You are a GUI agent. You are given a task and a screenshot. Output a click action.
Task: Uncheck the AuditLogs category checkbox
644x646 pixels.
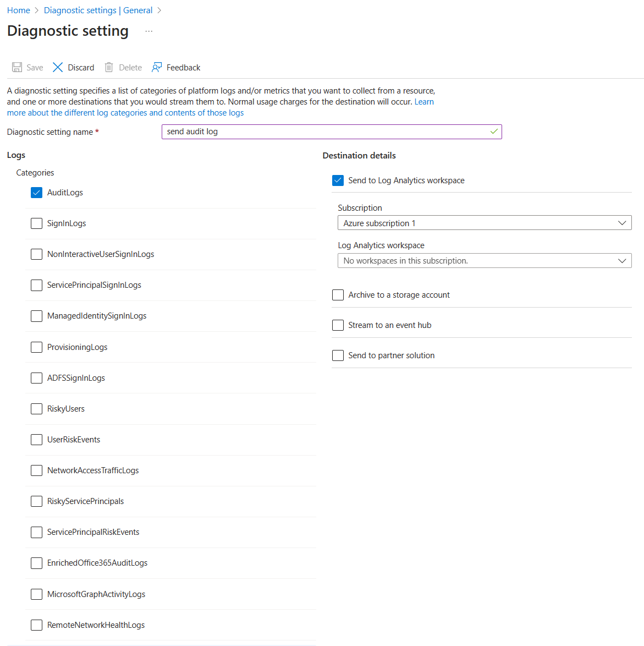[37, 193]
